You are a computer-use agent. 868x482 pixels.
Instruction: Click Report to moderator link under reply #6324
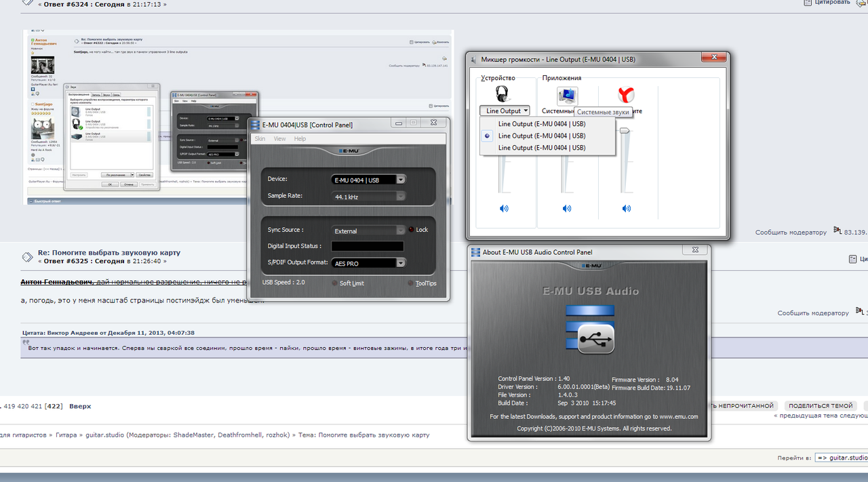point(791,232)
